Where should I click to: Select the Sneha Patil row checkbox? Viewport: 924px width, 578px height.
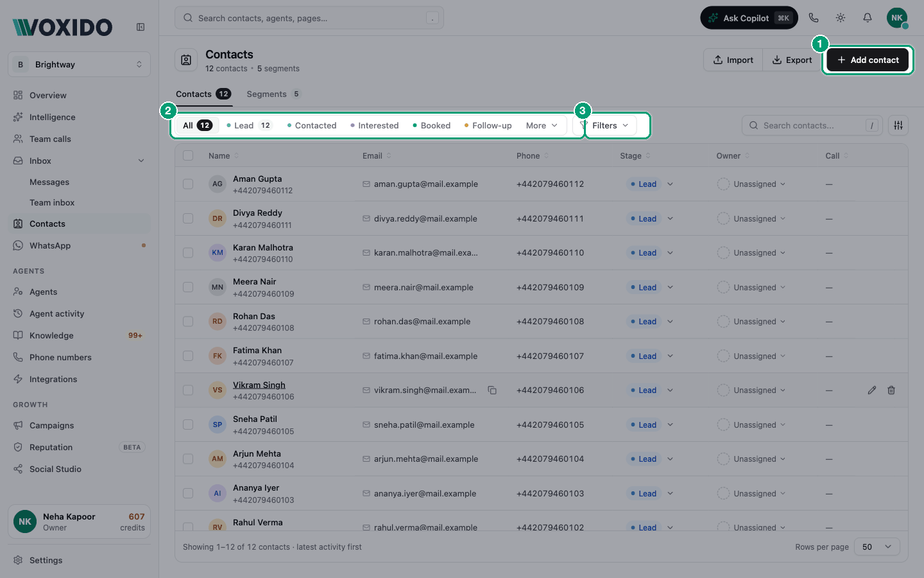(x=188, y=425)
